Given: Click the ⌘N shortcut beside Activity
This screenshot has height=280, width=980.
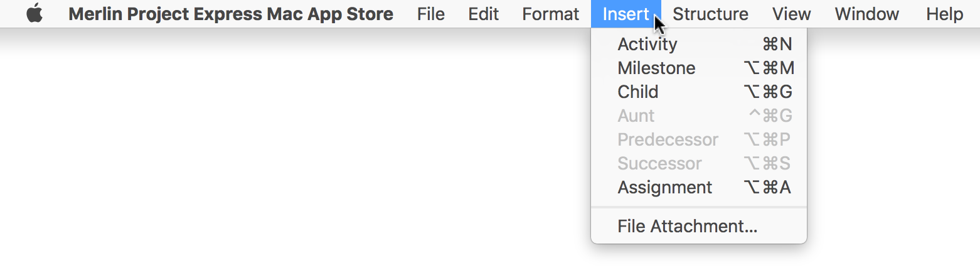Looking at the screenshot, I should pos(777,44).
